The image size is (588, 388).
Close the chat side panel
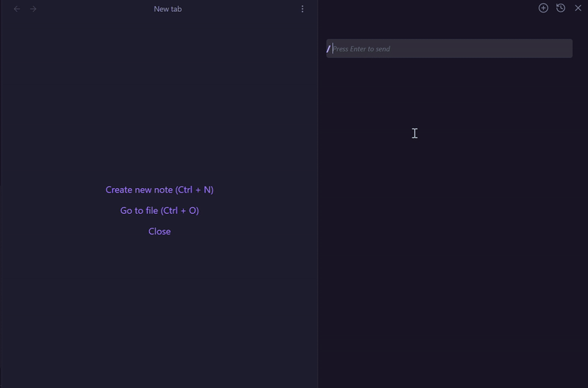pyautogui.click(x=578, y=8)
